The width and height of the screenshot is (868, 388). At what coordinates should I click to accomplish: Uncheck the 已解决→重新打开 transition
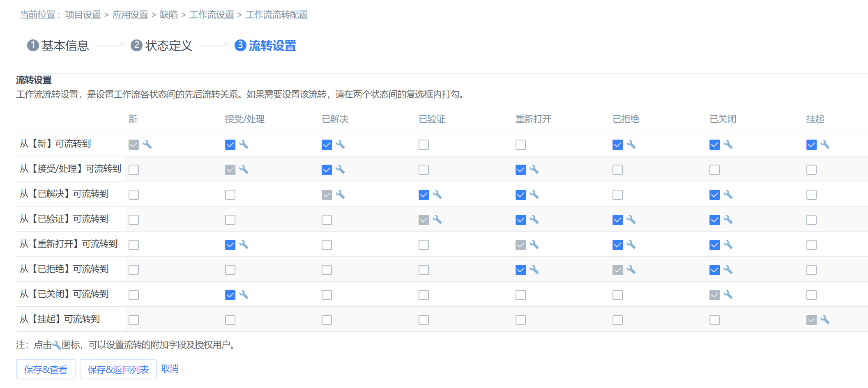(520, 195)
